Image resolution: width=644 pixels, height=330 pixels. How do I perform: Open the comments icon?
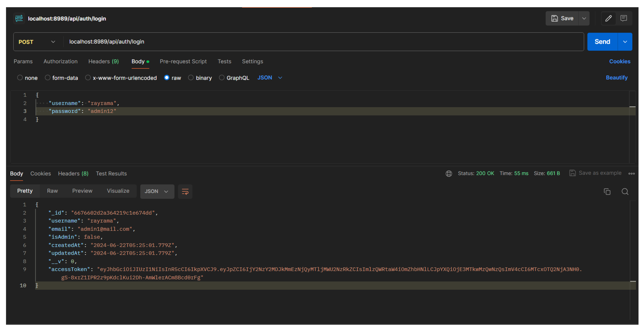pos(624,18)
